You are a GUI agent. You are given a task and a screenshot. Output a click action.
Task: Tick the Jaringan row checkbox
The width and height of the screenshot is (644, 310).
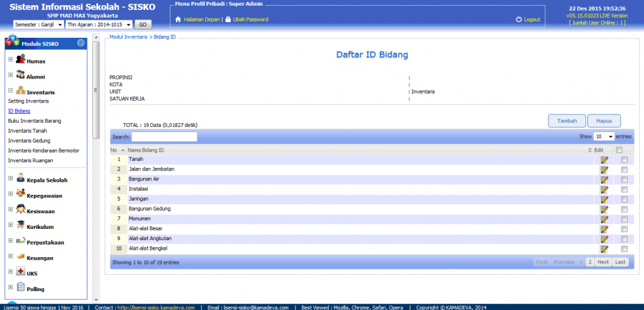point(625,199)
